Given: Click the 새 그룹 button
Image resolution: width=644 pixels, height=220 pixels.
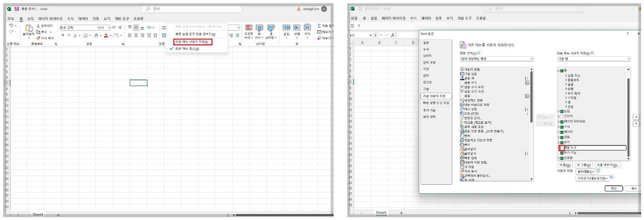Looking at the screenshot, I should click(x=583, y=165).
